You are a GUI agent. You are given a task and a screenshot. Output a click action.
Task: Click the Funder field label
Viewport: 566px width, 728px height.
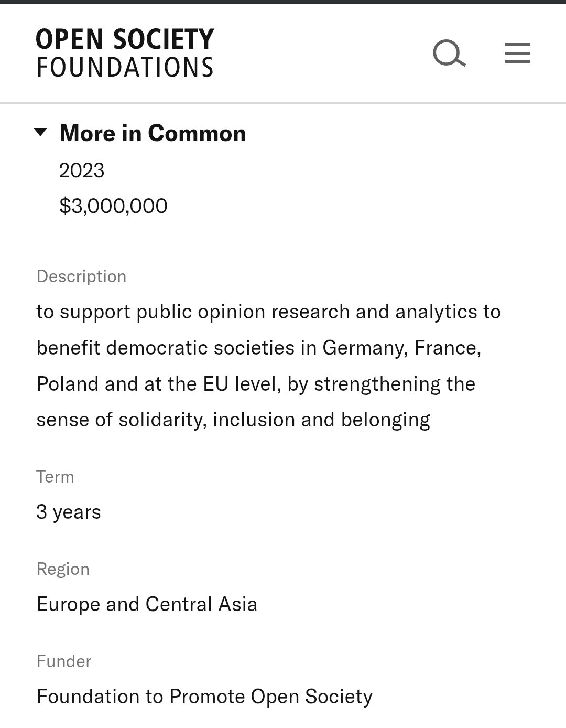[64, 661]
